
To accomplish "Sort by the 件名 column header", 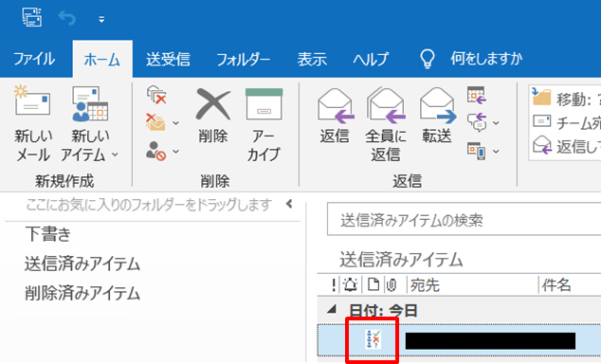I will (x=556, y=285).
